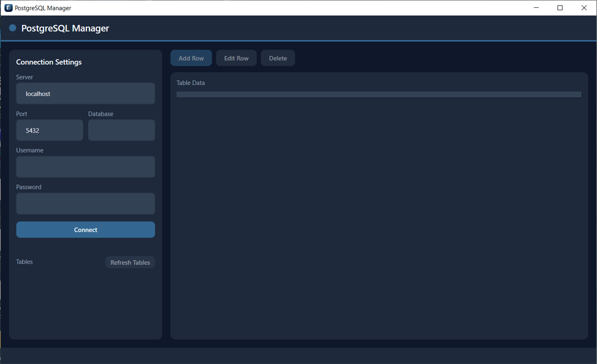Click the Table Data label

pyautogui.click(x=191, y=83)
